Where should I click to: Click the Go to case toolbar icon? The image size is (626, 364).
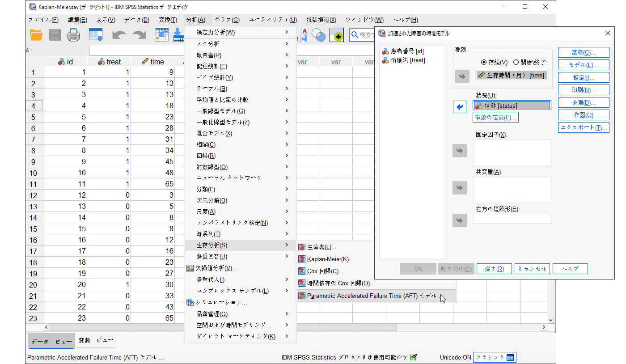click(161, 35)
